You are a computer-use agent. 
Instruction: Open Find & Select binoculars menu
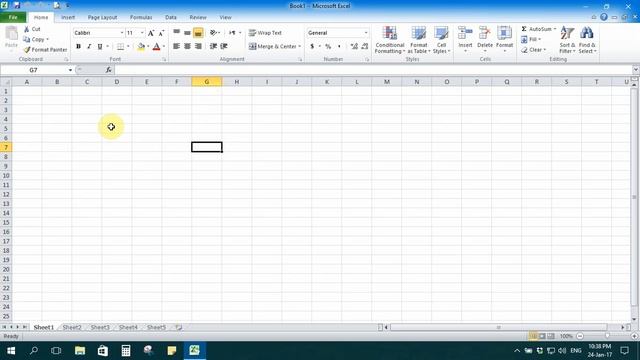coord(587,40)
